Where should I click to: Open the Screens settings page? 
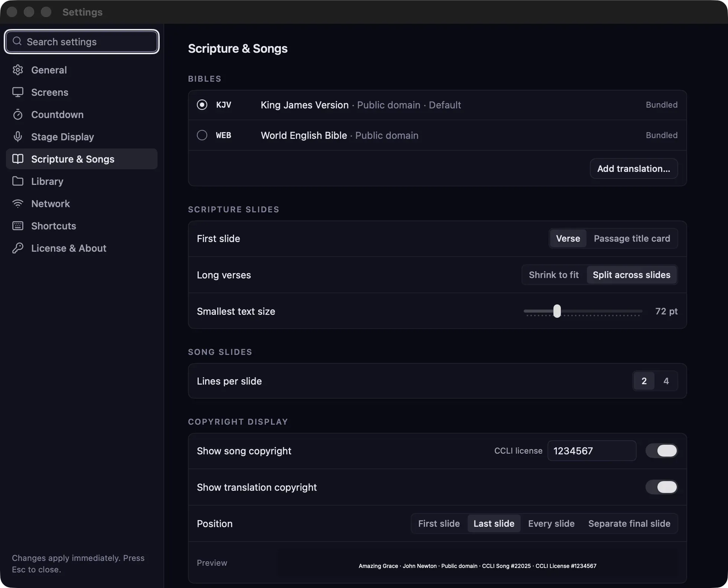[82, 92]
